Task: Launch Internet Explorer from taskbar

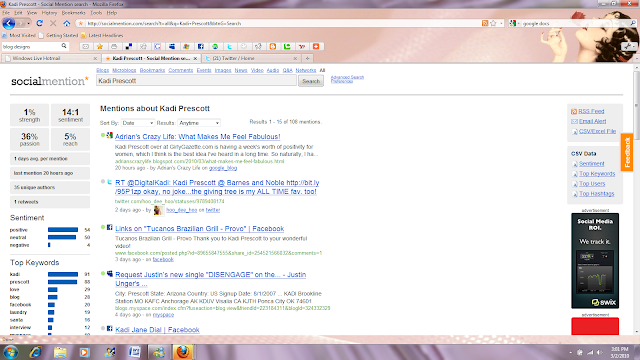Action: [x=36, y=352]
